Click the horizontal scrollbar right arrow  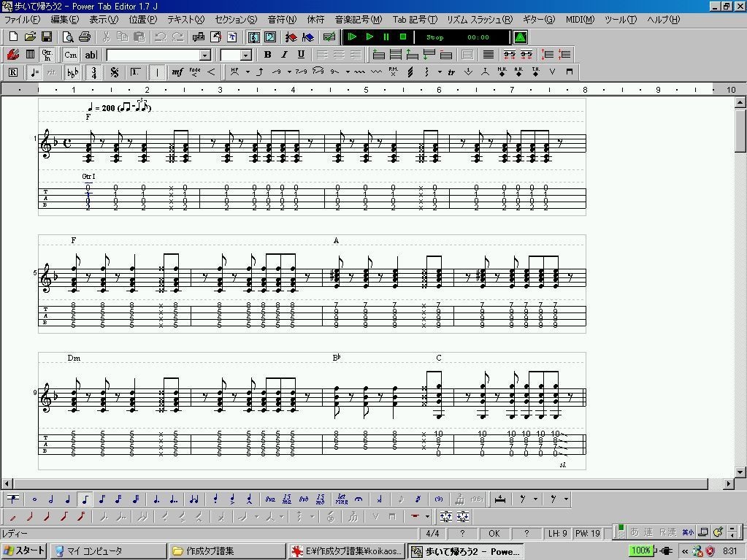tap(729, 484)
